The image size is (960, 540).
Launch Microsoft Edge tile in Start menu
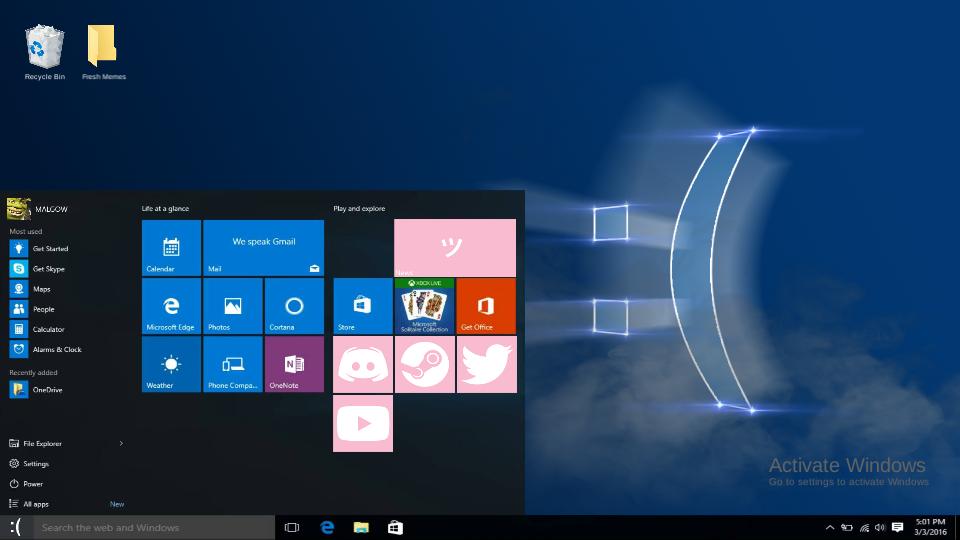[171, 306]
